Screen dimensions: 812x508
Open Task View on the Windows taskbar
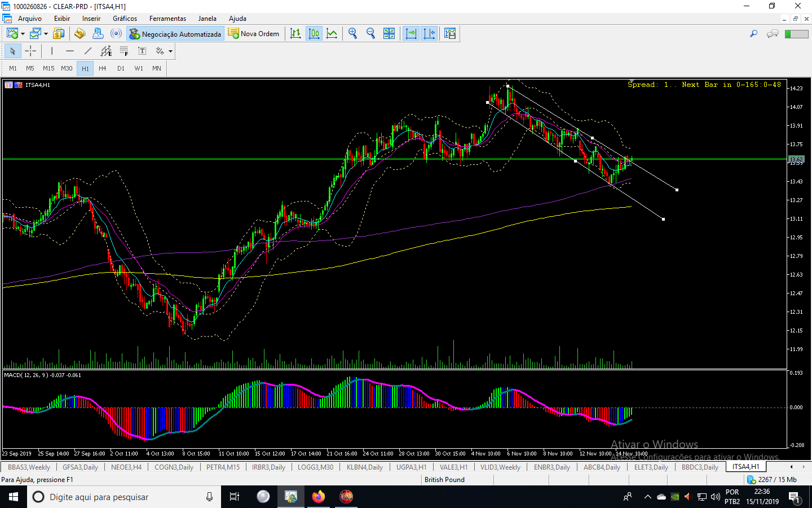(x=235, y=497)
